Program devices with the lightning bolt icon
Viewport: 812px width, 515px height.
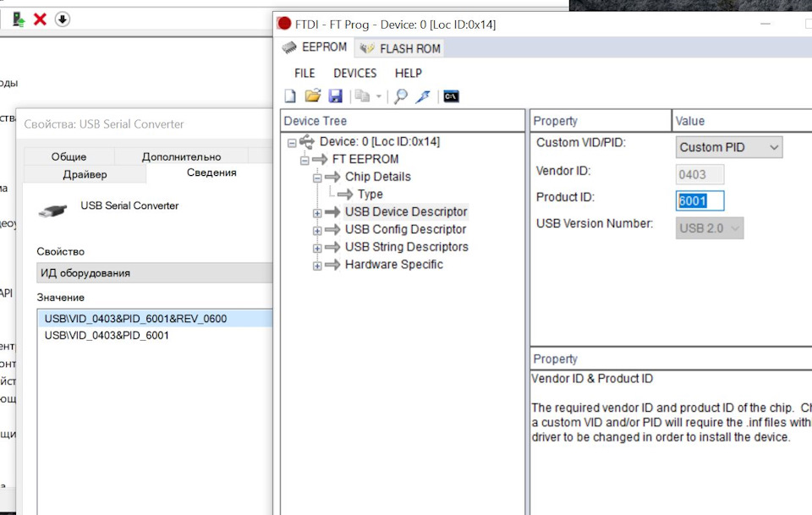(x=423, y=96)
